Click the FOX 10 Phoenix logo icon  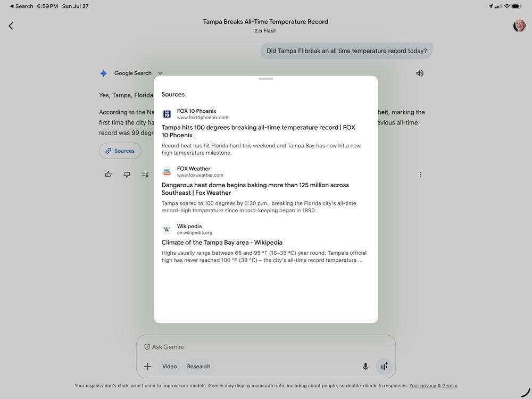point(167,114)
